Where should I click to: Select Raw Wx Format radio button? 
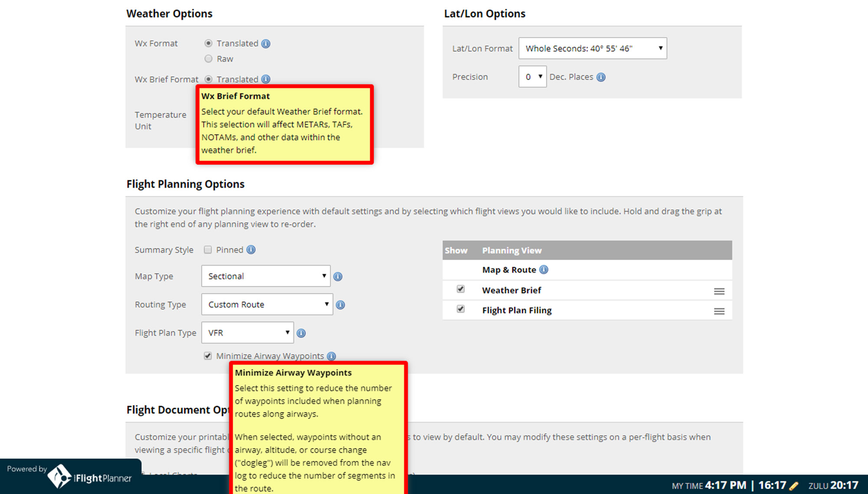click(x=209, y=59)
